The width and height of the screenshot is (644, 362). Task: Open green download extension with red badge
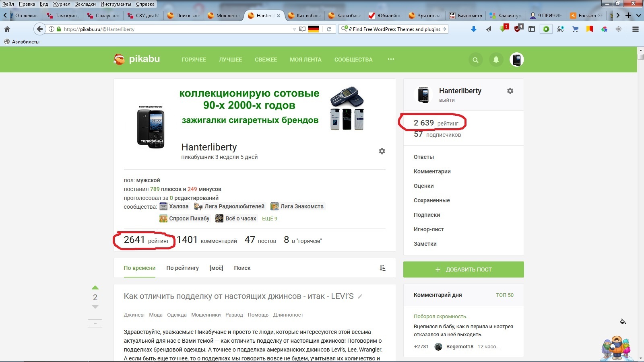tap(504, 28)
